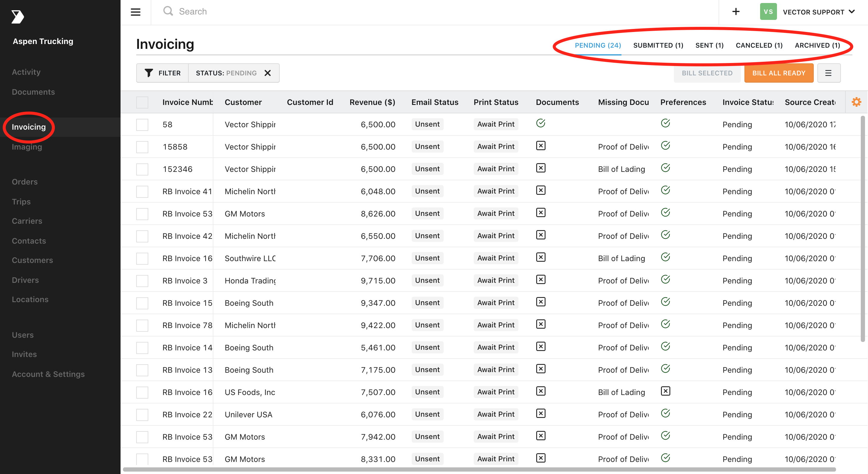Click the Bill All Ready button
Screen dimensions: 868x474
778,73
